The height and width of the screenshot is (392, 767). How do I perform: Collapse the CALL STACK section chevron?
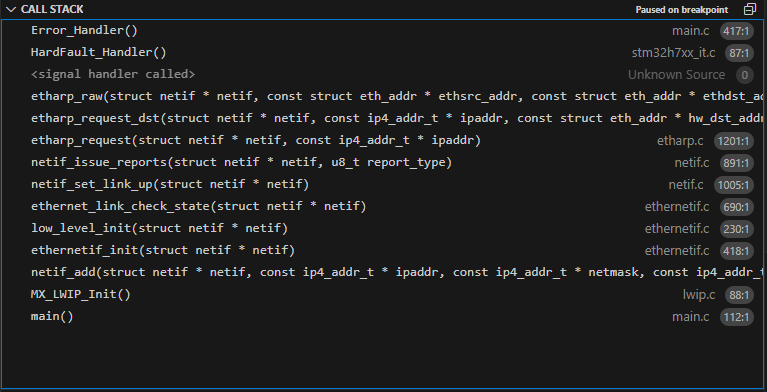tap(11, 9)
